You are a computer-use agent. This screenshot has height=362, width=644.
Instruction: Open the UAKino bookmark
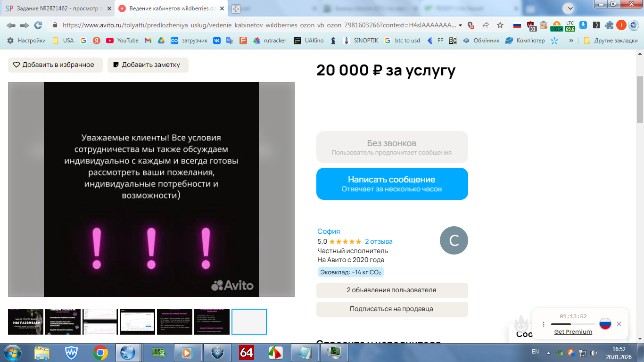[x=309, y=41]
